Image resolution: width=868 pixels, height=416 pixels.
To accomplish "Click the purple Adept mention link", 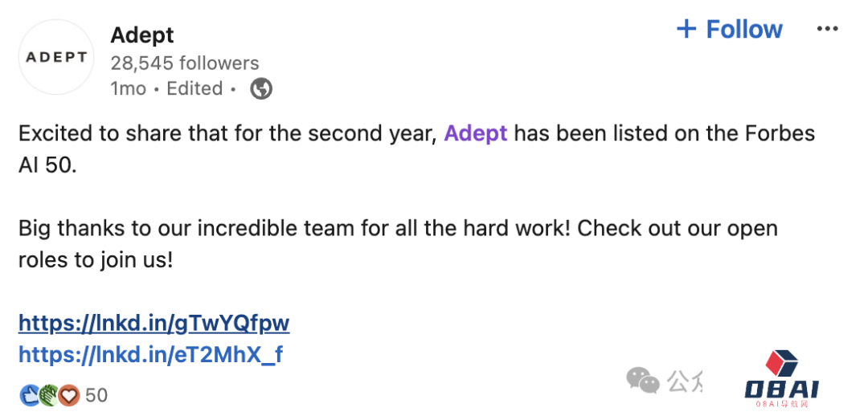I will [x=475, y=133].
